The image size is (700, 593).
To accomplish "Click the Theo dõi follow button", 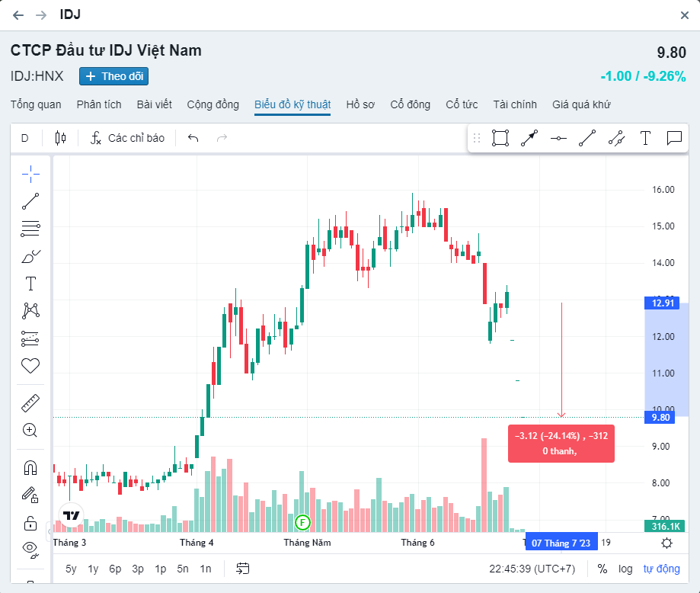I will (113, 76).
